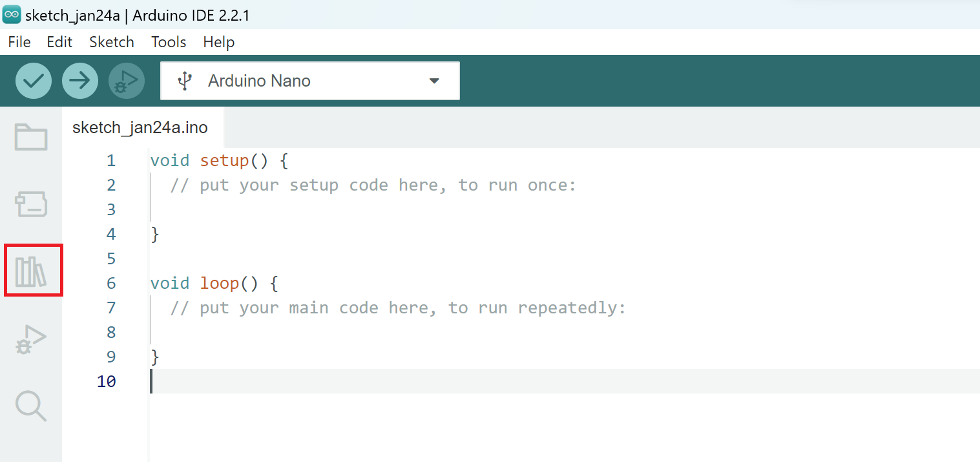980x462 pixels.
Task: Open the Edit menu
Action: tap(59, 42)
